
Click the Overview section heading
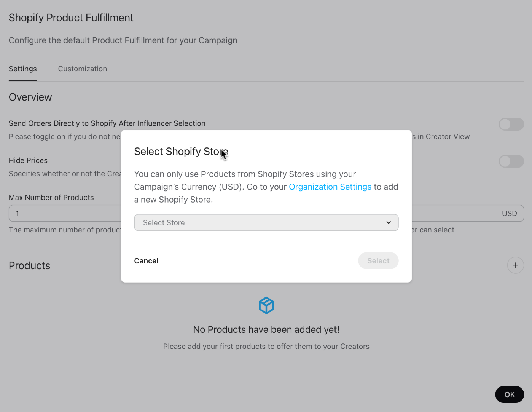[30, 97]
